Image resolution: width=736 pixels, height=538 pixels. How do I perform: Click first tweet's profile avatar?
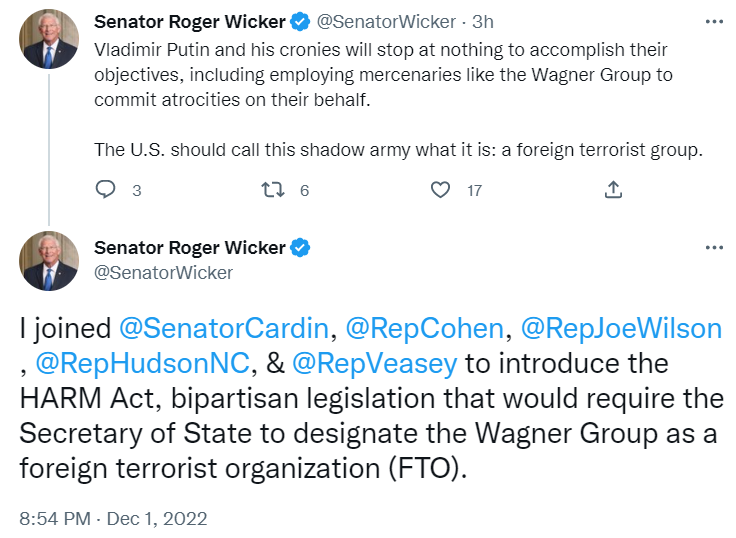click(49, 40)
